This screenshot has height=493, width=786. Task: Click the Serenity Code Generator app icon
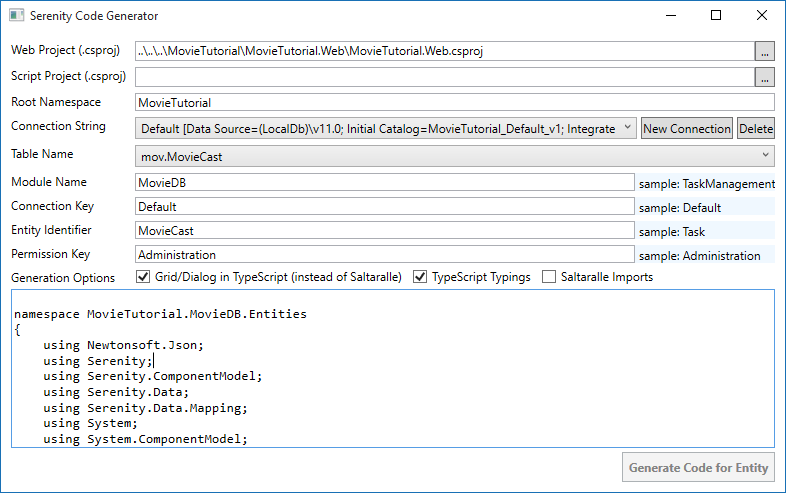pyautogui.click(x=18, y=16)
